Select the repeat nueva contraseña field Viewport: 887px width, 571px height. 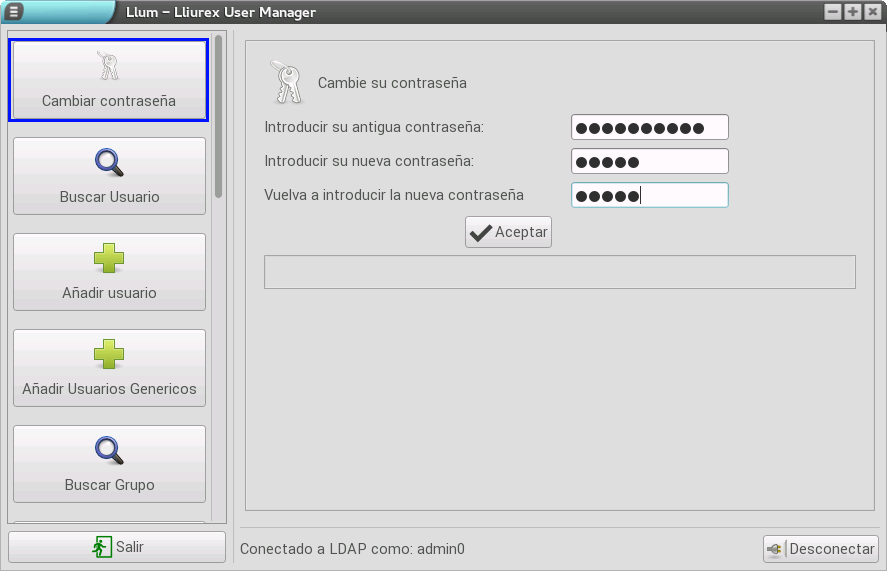click(x=649, y=195)
